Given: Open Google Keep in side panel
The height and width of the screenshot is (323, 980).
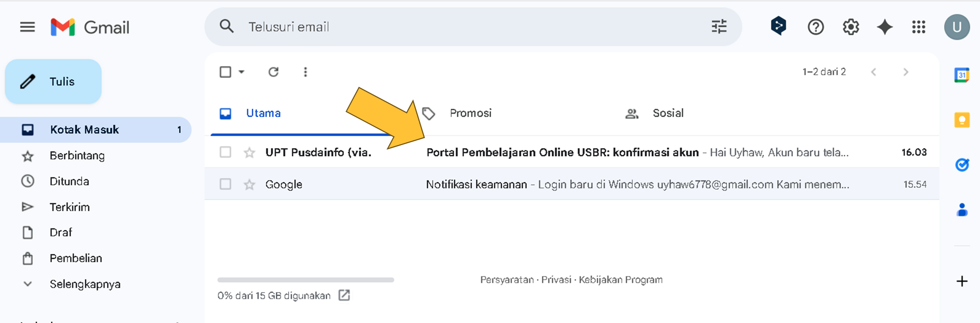Looking at the screenshot, I should (961, 120).
